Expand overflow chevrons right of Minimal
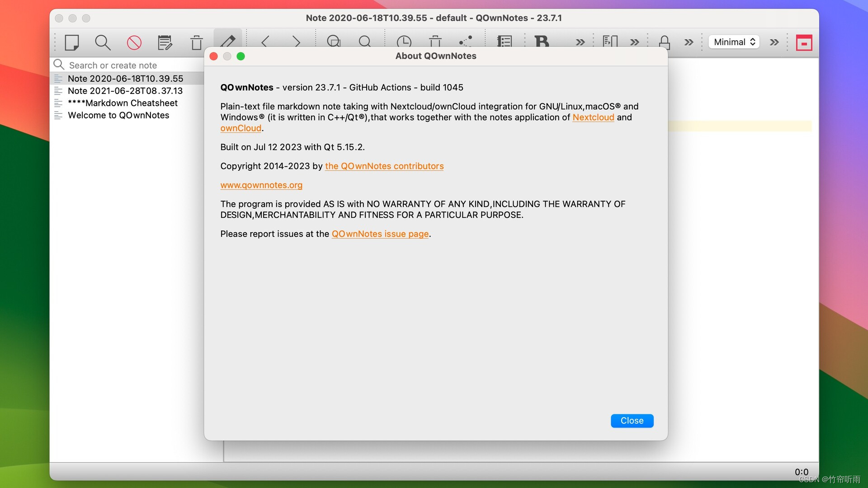This screenshot has height=488, width=868. pyautogui.click(x=774, y=42)
